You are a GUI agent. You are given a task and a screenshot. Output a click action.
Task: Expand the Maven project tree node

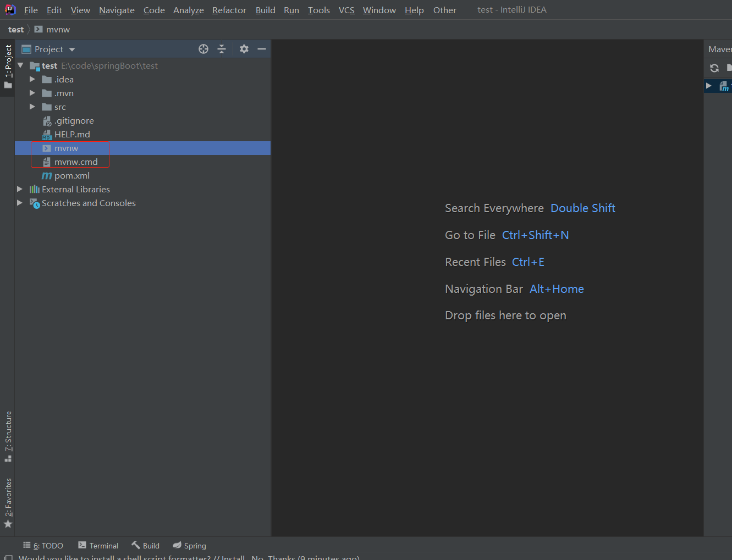coord(709,86)
